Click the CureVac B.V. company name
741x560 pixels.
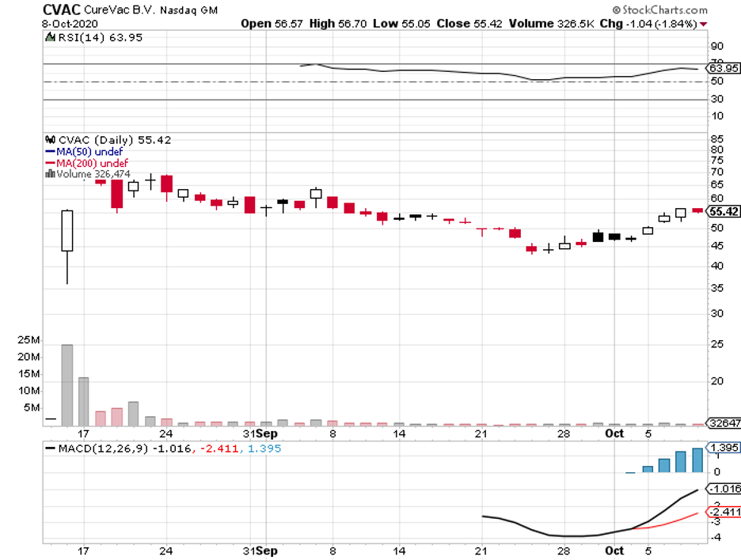click(x=120, y=9)
